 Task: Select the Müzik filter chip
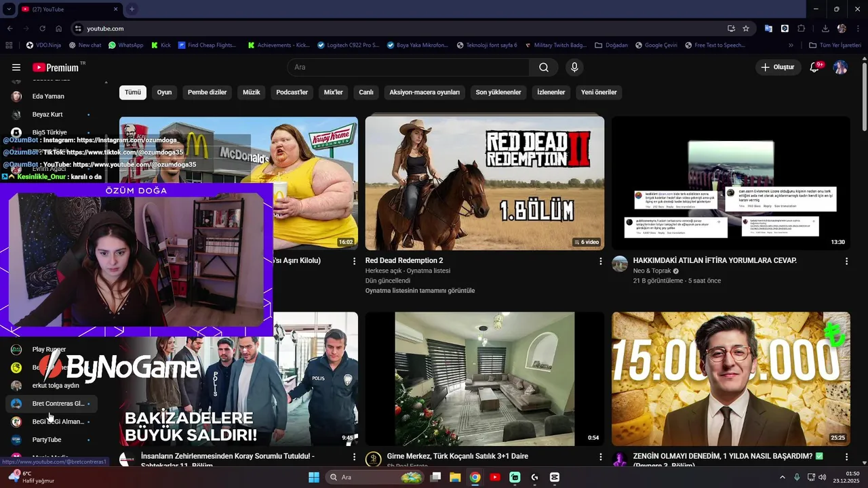(x=252, y=92)
